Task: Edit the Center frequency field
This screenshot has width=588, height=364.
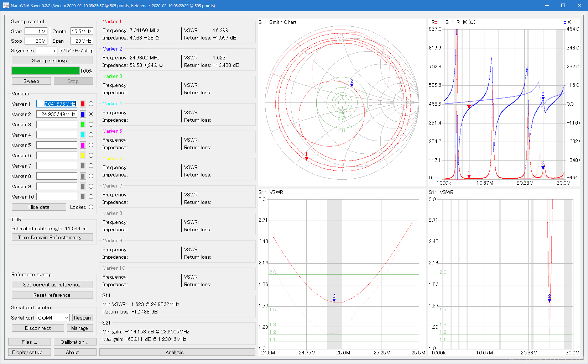Action: [82, 31]
